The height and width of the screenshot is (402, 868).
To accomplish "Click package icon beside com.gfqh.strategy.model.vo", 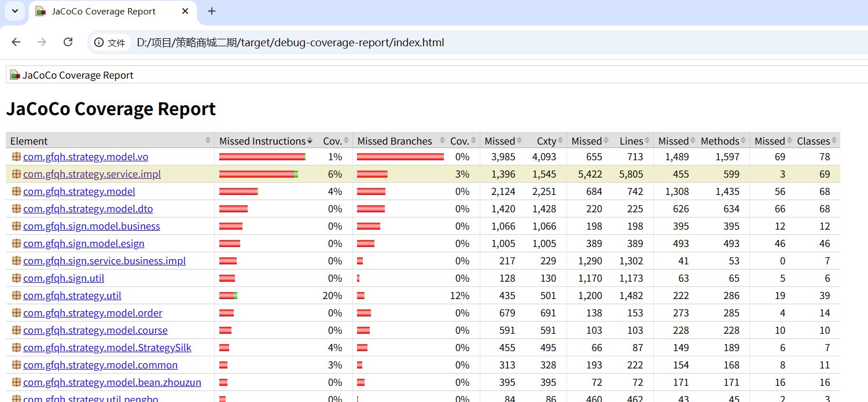I will 16,156.
